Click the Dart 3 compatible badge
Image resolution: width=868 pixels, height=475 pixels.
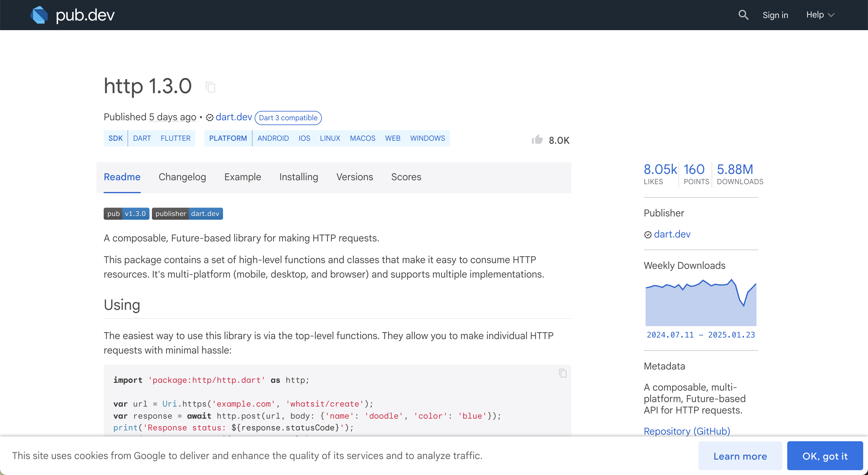pyautogui.click(x=288, y=118)
